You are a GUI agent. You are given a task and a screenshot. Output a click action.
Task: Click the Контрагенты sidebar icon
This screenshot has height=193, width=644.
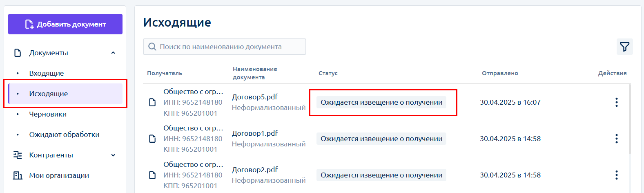pyautogui.click(x=18, y=155)
